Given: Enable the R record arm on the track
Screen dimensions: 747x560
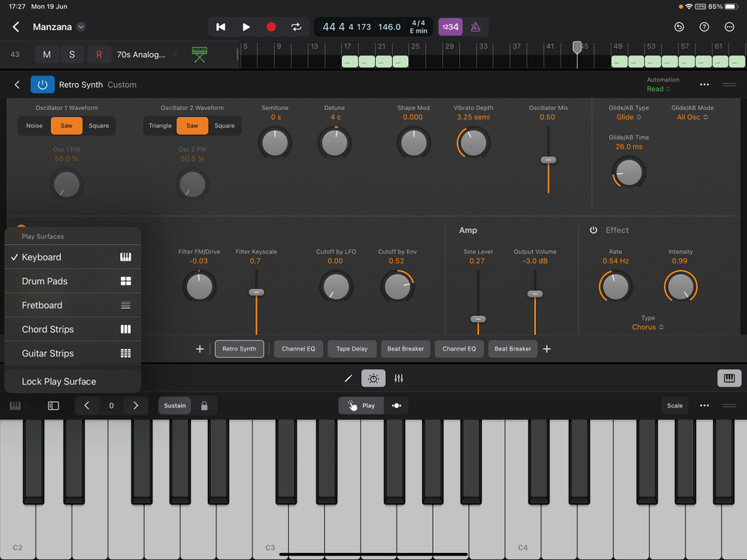Looking at the screenshot, I should [x=99, y=54].
